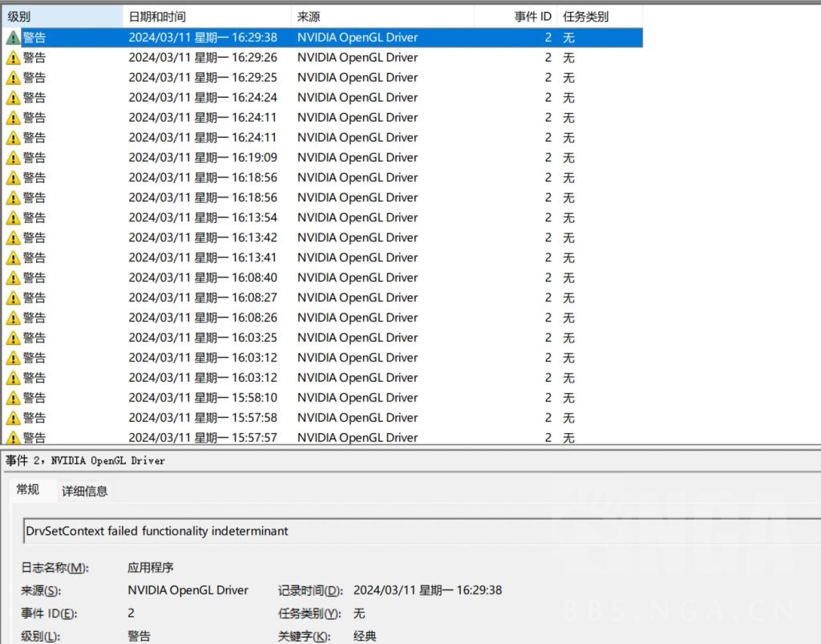Click the 任务类别 column header
Image resolution: width=821 pixels, height=644 pixels.
pos(600,17)
